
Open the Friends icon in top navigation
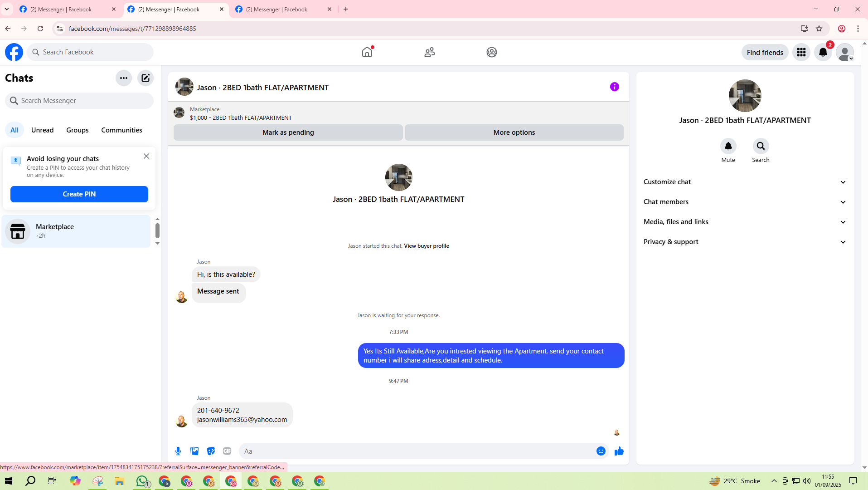[430, 52]
